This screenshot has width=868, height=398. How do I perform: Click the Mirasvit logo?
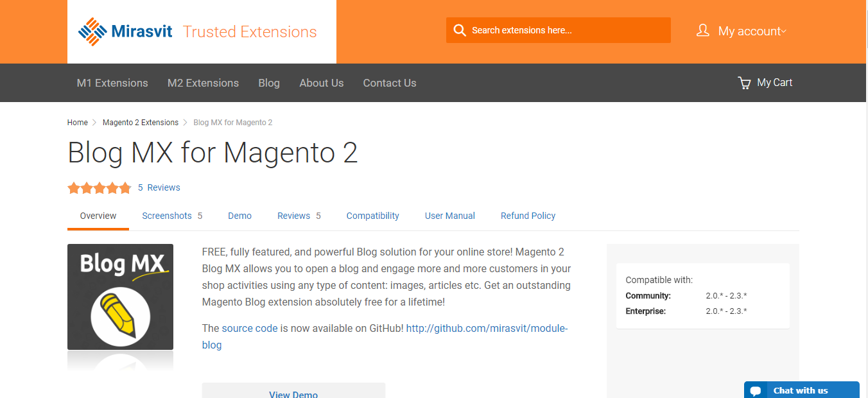125,31
